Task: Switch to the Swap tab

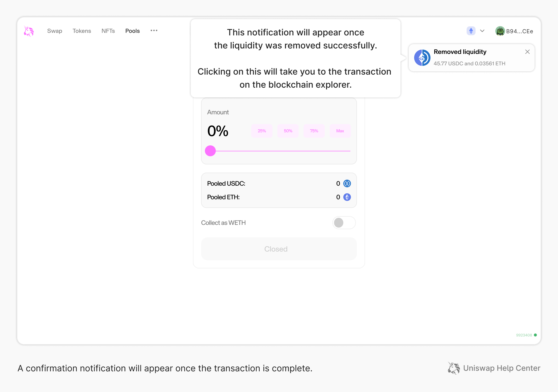Action: click(x=54, y=31)
